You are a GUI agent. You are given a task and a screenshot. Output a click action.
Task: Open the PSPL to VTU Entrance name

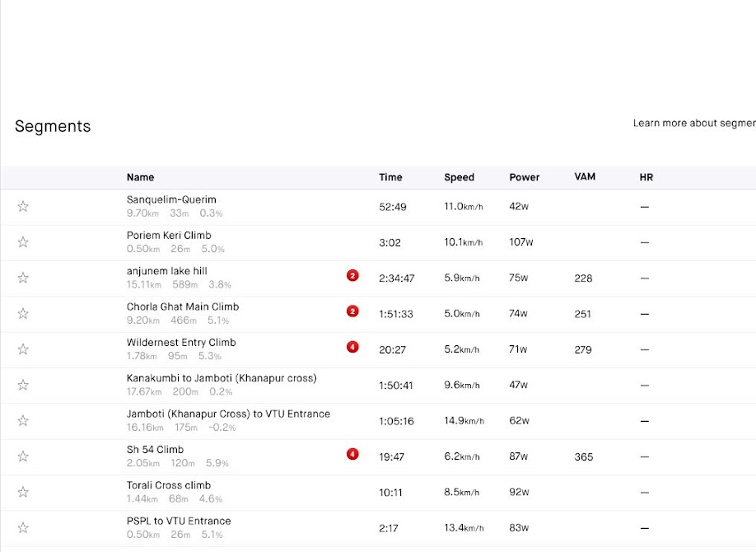coord(179,522)
